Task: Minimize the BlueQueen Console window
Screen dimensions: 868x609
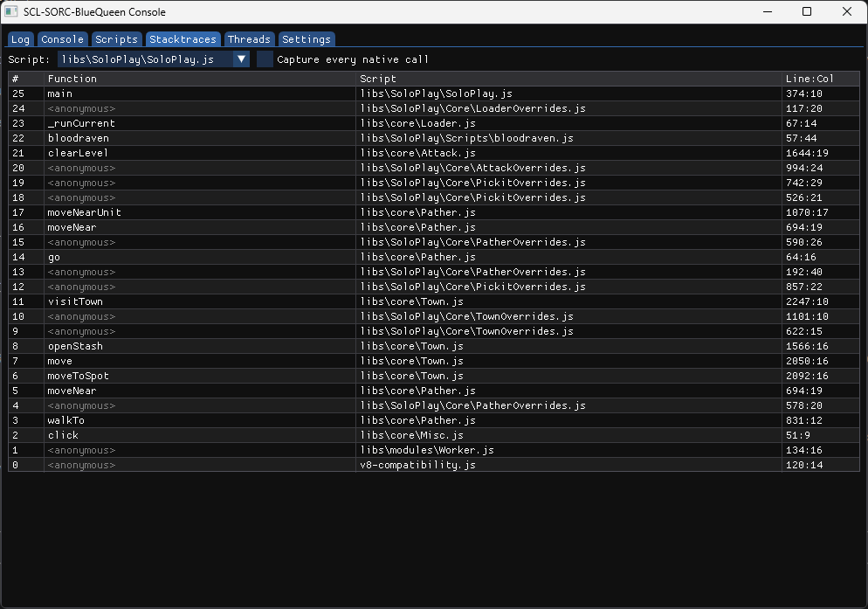Action: coord(768,11)
